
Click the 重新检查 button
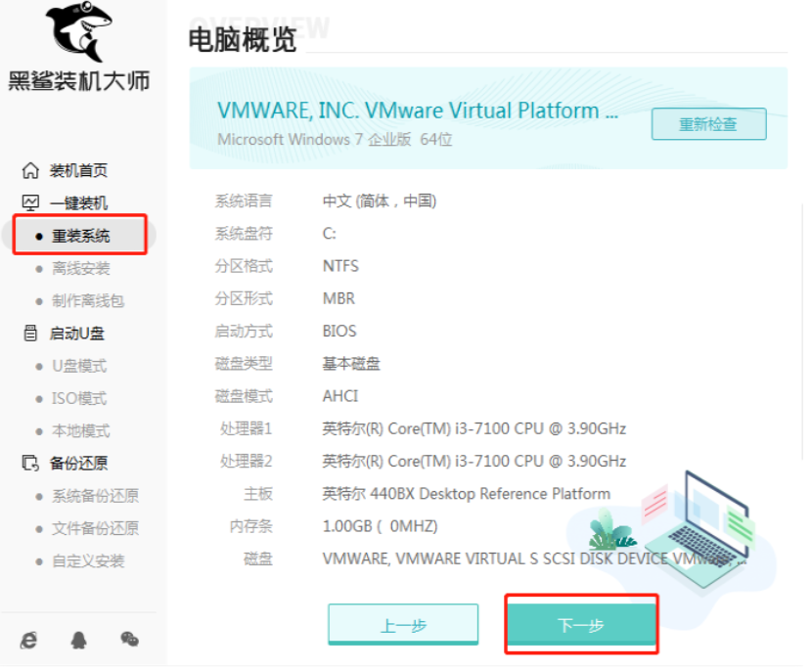point(709,124)
